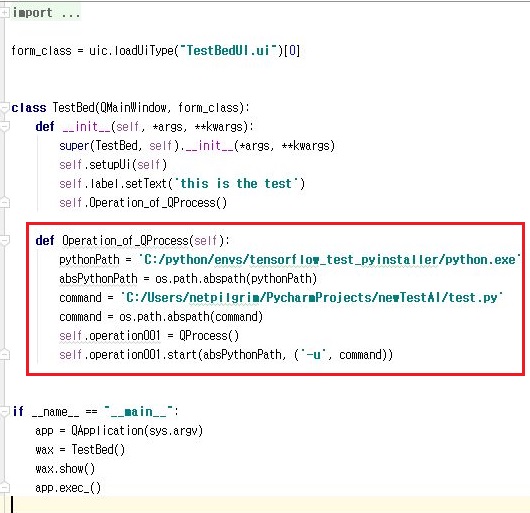Collapse the if __name__ block fold marker

click(x=4, y=412)
